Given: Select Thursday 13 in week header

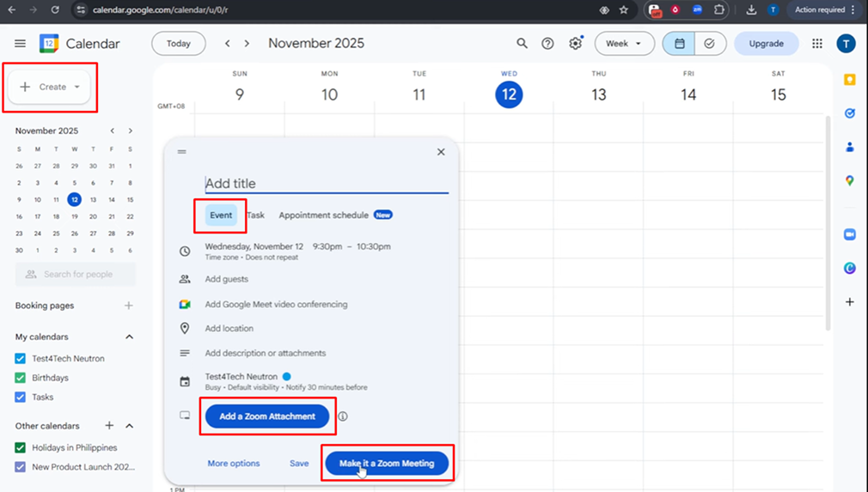Looking at the screenshot, I should pos(598,94).
